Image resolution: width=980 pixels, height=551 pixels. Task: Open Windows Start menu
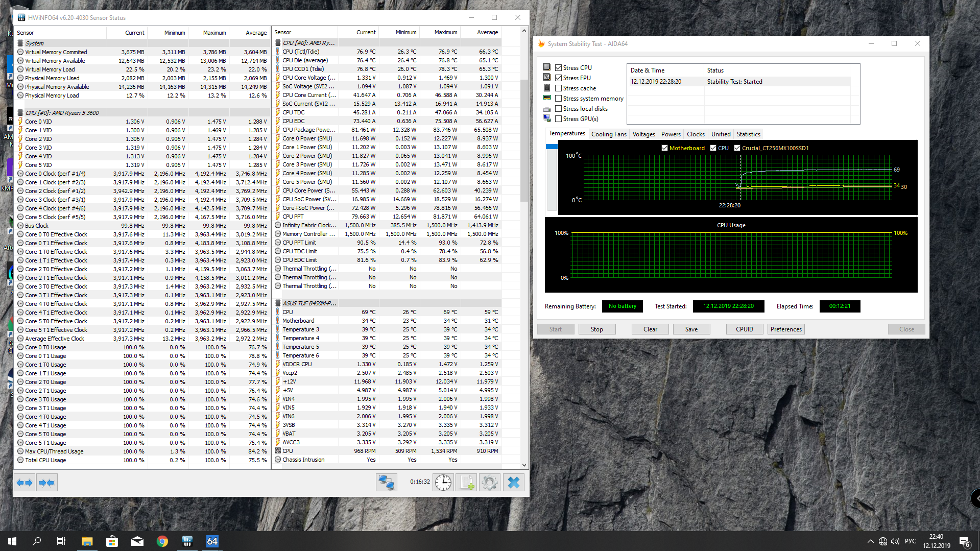tap(12, 541)
